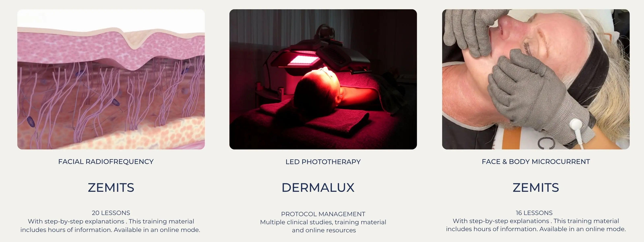The width and height of the screenshot is (644, 242).
Task: Click the 'Multiple clinical studies' description text
Action: (x=323, y=226)
